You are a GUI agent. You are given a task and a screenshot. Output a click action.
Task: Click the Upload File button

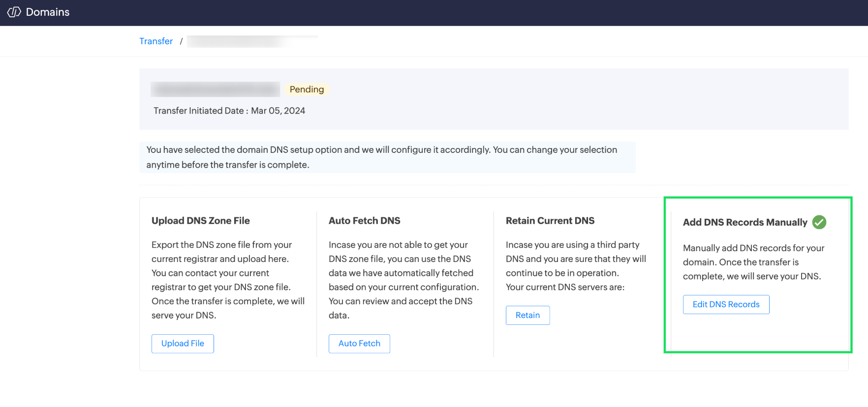coord(183,344)
